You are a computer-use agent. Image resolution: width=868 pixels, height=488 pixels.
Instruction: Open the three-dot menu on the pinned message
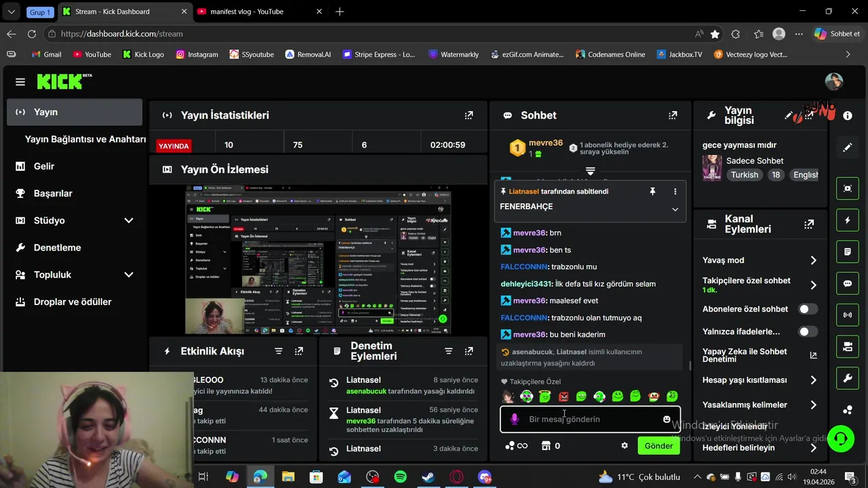tap(675, 192)
